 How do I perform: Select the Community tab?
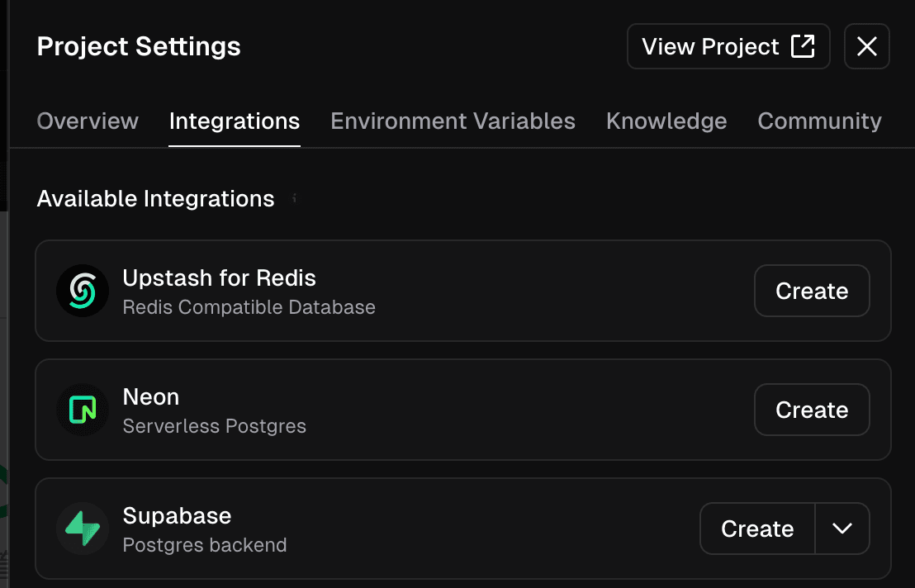(x=819, y=121)
